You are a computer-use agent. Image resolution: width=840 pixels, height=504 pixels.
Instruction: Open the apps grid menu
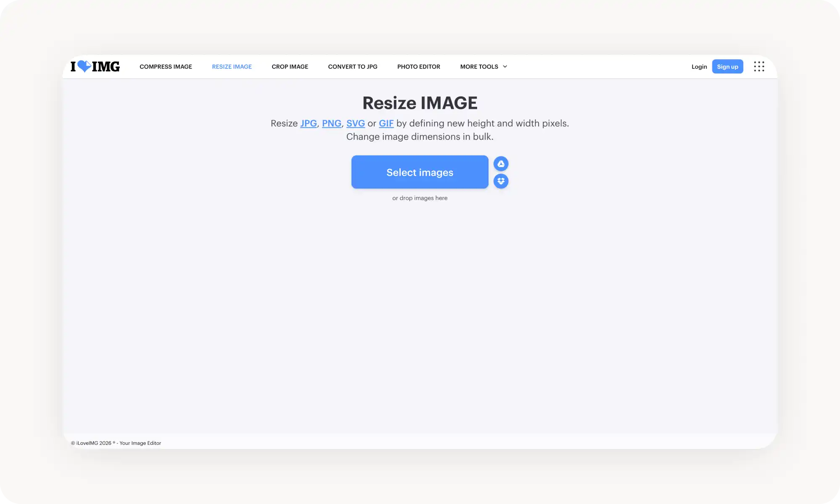(759, 66)
